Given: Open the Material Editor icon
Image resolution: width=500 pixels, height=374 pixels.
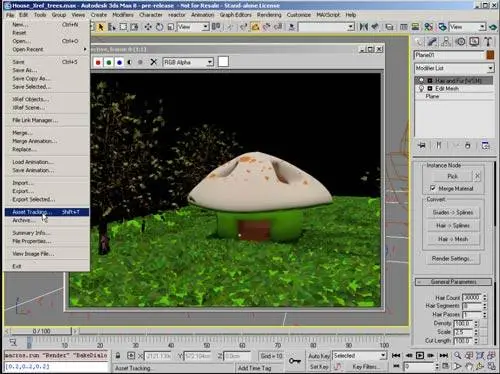Looking at the screenshot, I should 429,27.
